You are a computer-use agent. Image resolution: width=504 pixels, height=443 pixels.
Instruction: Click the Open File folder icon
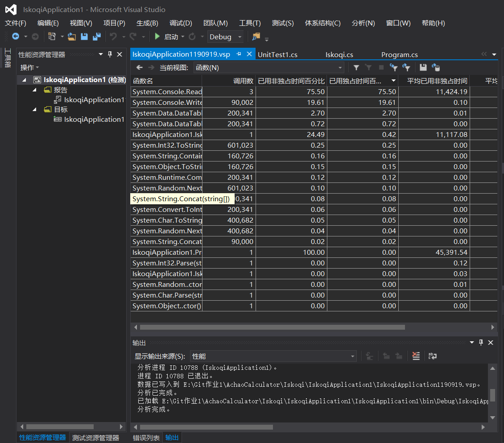[72, 37]
